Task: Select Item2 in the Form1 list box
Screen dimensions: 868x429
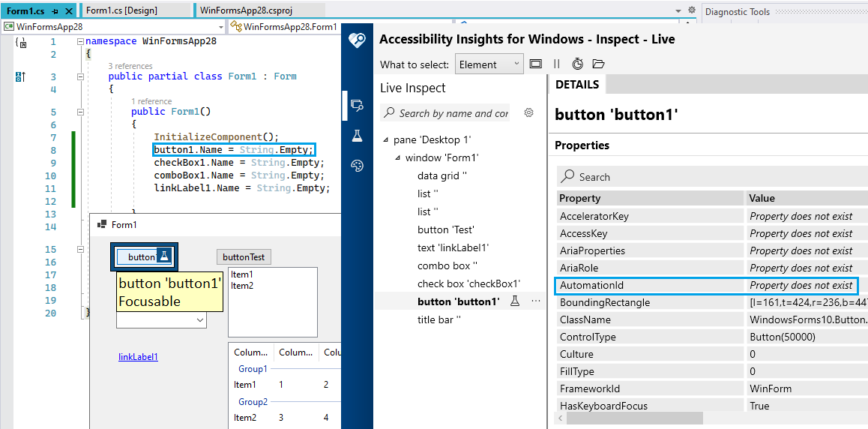Action: click(x=242, y=286)
